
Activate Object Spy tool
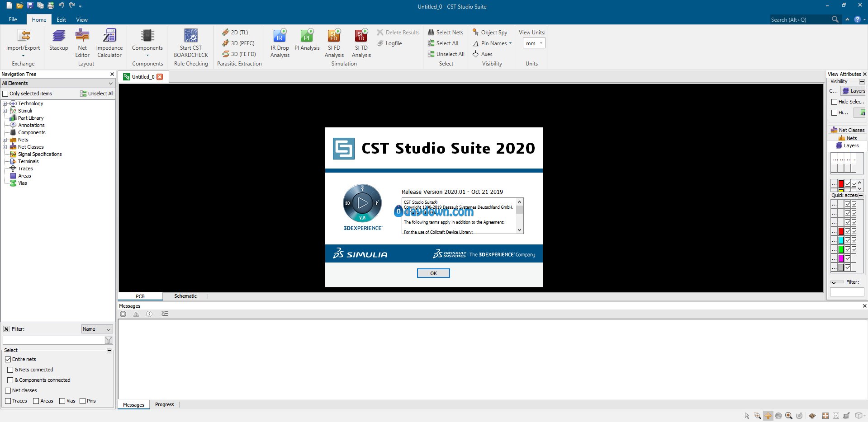pyautogui.click(x=490, y=33)
